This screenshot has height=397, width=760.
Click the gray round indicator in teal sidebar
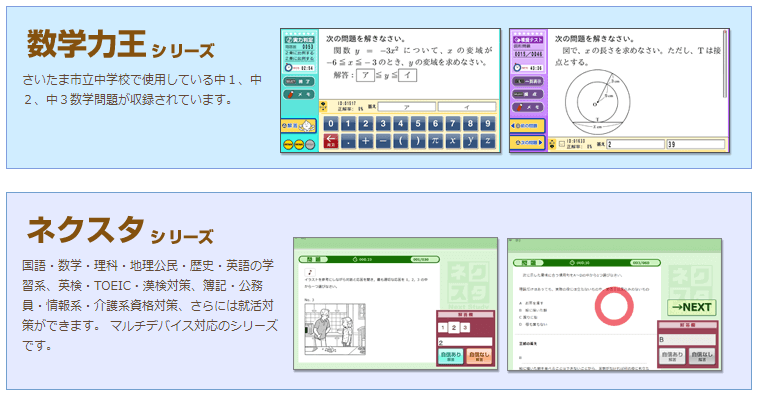click(x=310, y=144)
